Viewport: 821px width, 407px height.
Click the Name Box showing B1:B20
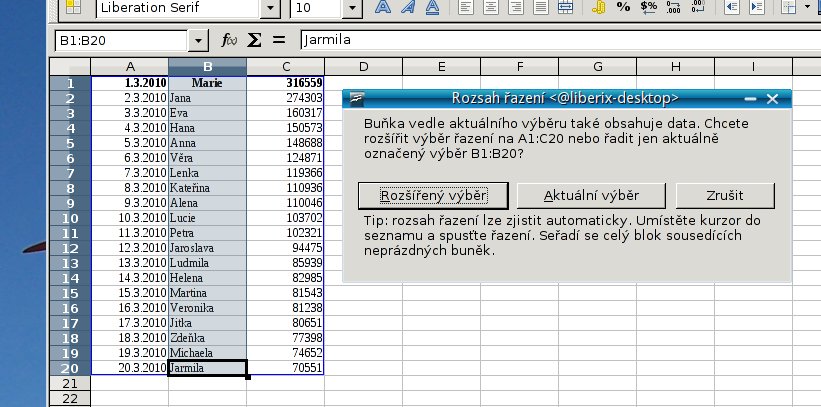[121, 41]
